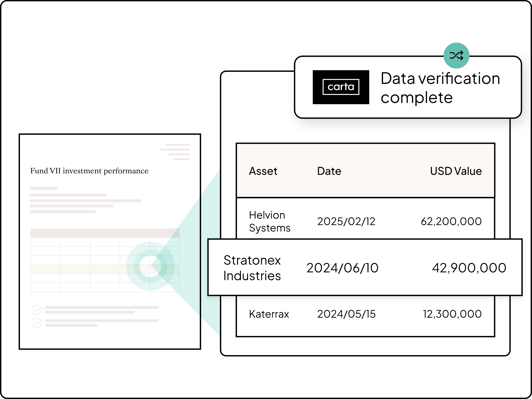
Task: Click the first circled checkmark on the report
Action: [37, 310]
